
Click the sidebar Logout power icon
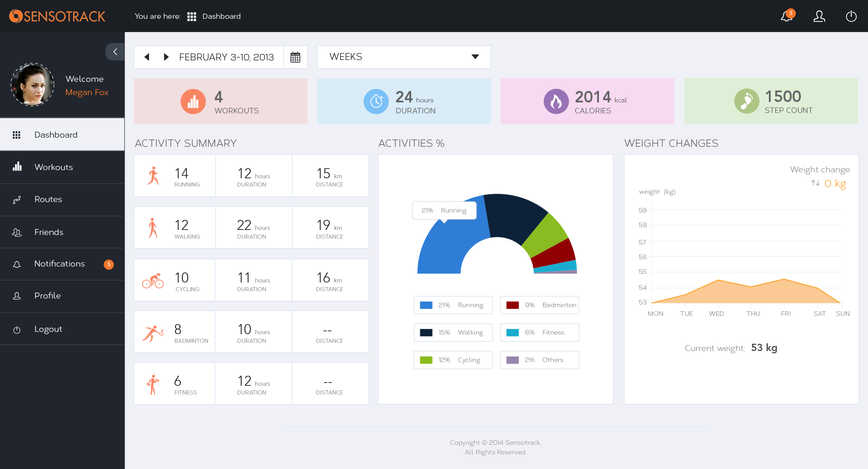pyautogui.click(x=17, y=330)
